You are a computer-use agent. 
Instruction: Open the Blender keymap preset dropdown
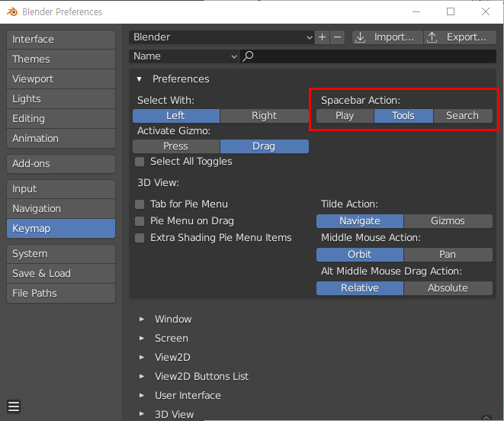pyautogui.click(x=222, y=37)
